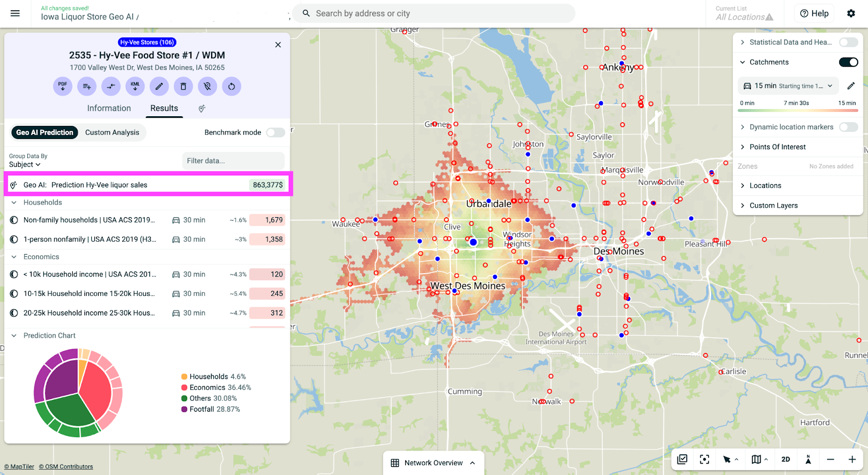
Task: Expand the Locations section
Action: [x=743, y=186]
